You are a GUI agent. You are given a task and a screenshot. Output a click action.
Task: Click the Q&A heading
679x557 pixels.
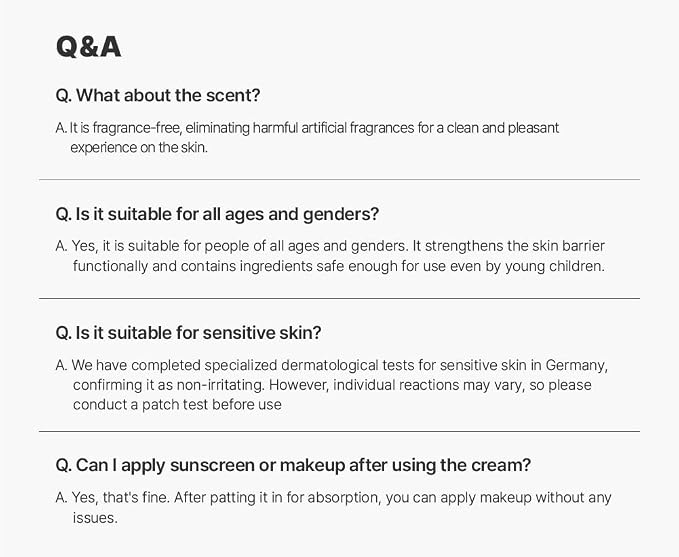click(x=88, y=47)
